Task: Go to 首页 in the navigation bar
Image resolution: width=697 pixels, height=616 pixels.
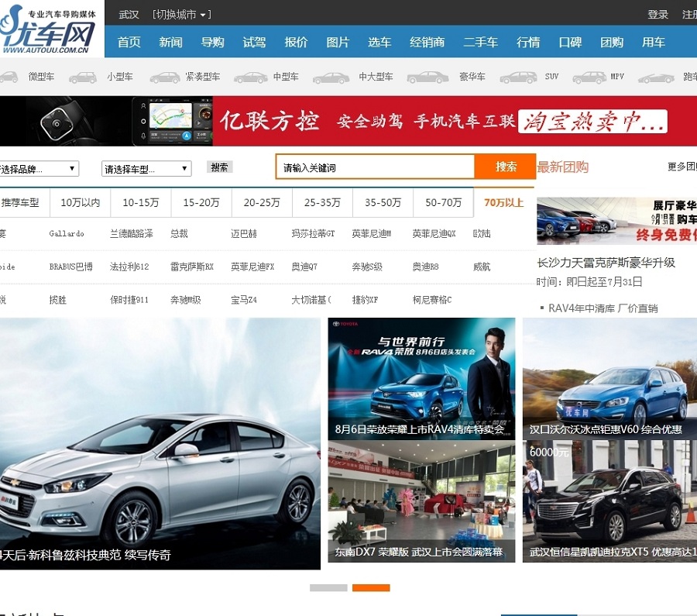Action: click(x=129, y=43)
